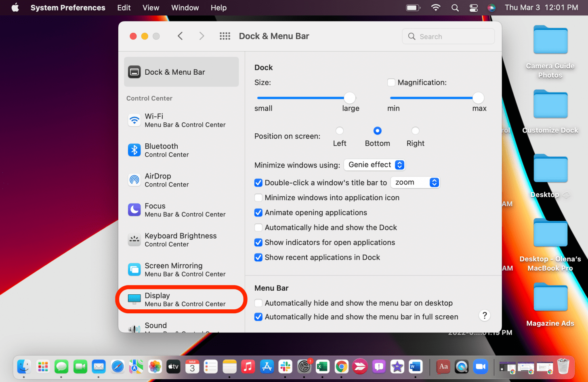
Task: Turn on Automatically hide and show the Dock
Action: click(258, 227)
